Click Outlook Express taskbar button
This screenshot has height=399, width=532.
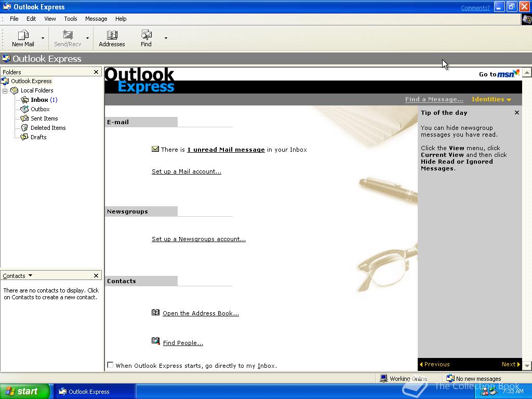pos(94,392)
